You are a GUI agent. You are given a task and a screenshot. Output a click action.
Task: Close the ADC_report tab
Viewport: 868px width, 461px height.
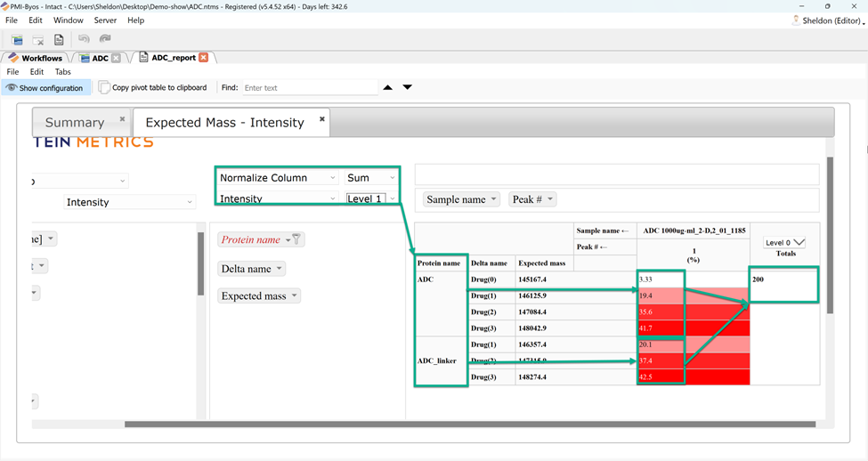(204, 58)
